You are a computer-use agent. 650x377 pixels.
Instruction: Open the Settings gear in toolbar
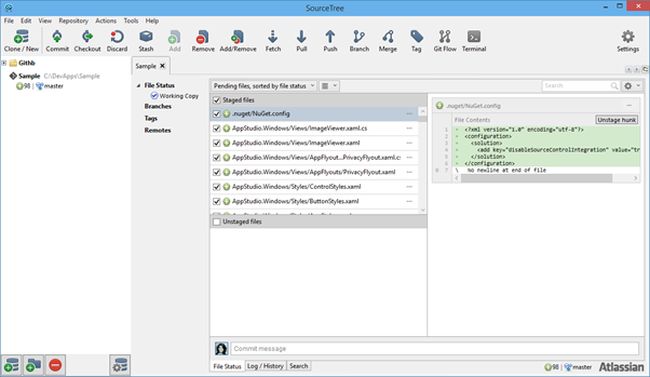pyautogui.click(x=628, y=41)
